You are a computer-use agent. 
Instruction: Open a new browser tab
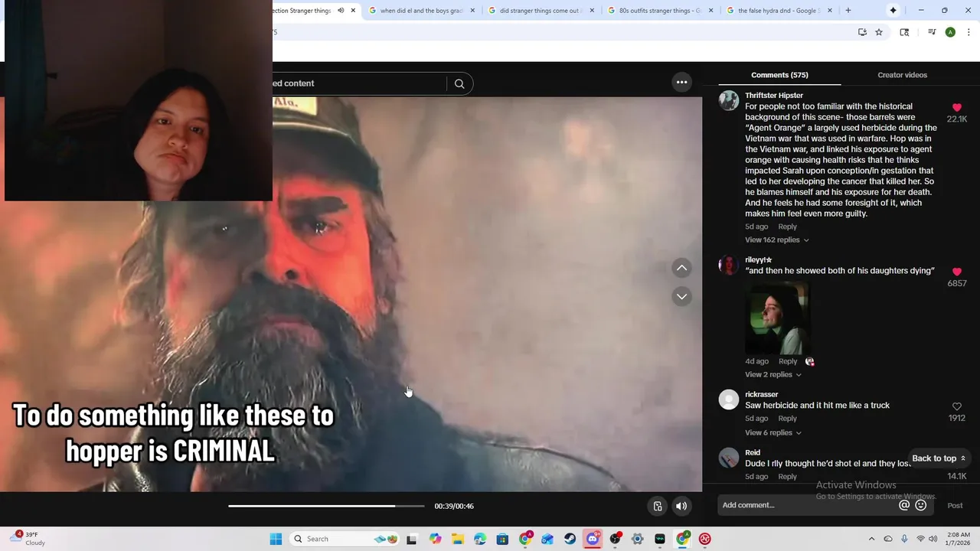(x=848, y=11)
